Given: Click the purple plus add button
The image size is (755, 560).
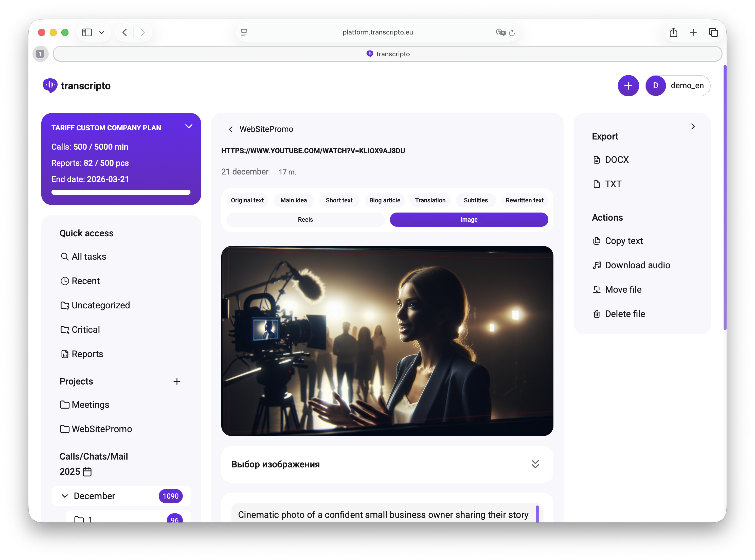Looking at the screenshot, I should (x=628, y=86).
